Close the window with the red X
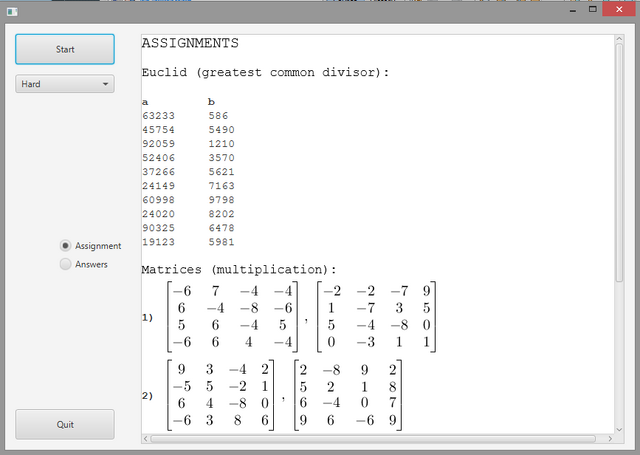 [619, 9]
